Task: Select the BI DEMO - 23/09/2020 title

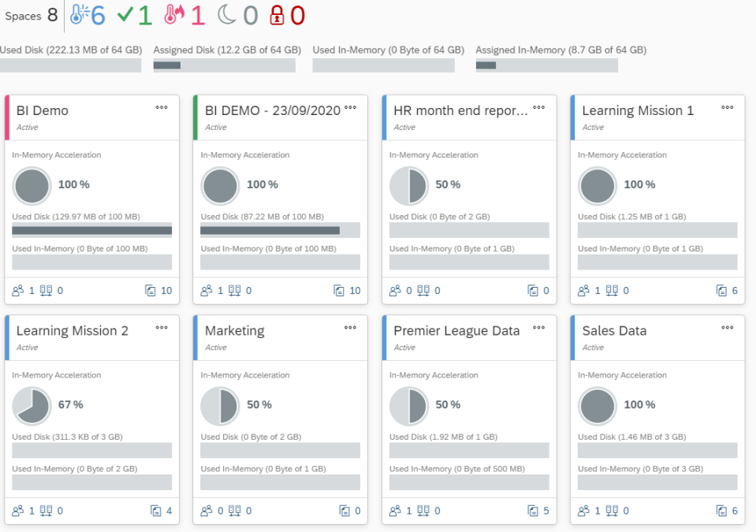Action: [x=272, y=111]
